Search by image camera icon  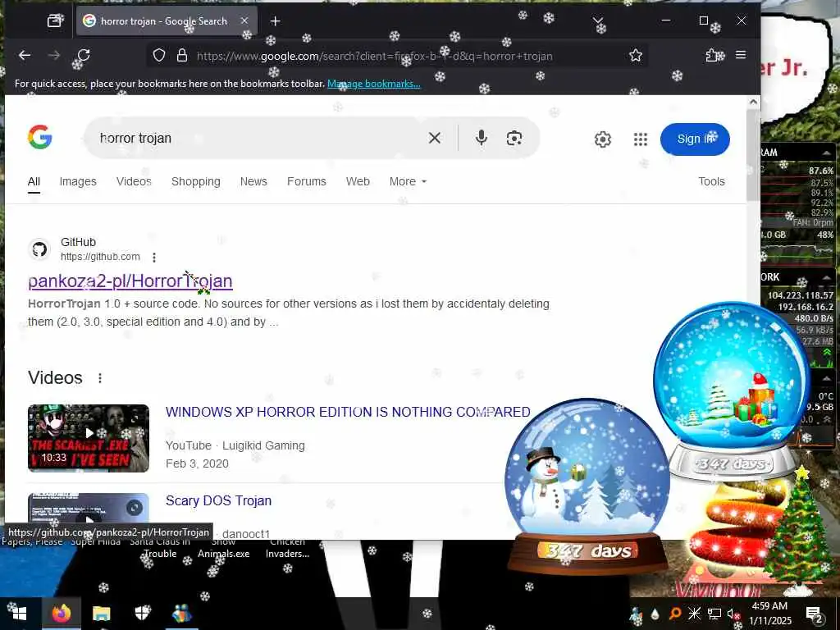(x=514, y=138)
